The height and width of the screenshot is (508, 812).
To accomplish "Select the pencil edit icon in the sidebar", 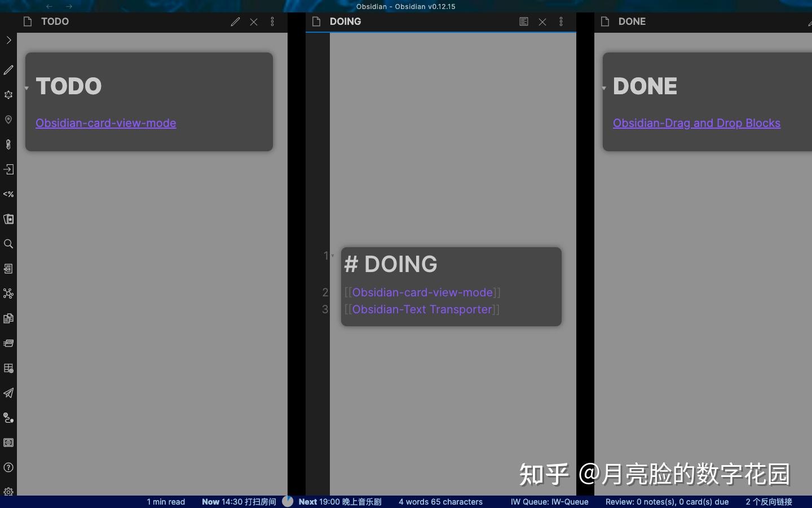I will (8, 70).
